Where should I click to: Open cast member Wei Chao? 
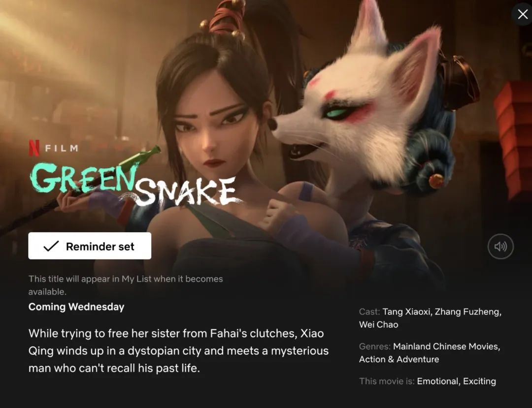pyautogui.click(x=379, y=325)
